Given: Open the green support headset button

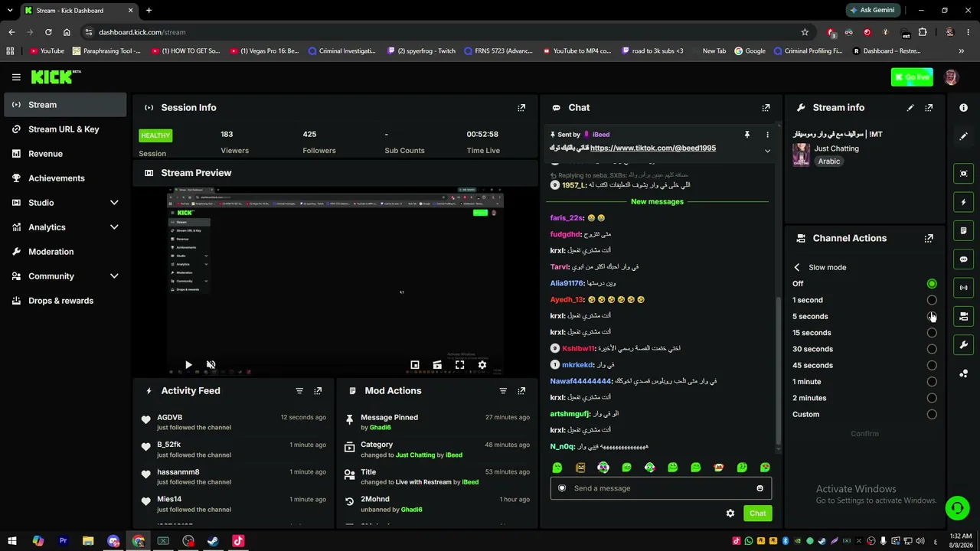Looking at the screenshot, I should [x=956, y=508].
